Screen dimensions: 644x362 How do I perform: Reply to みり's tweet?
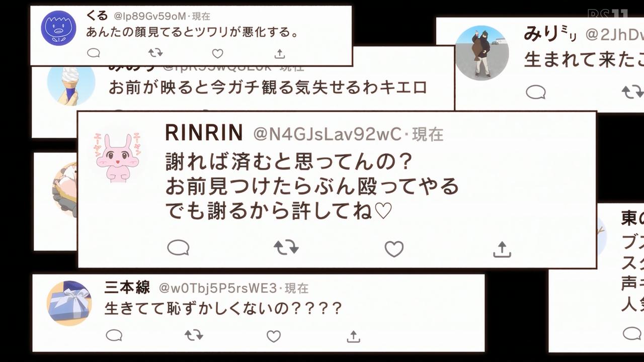tap(536, 92)
